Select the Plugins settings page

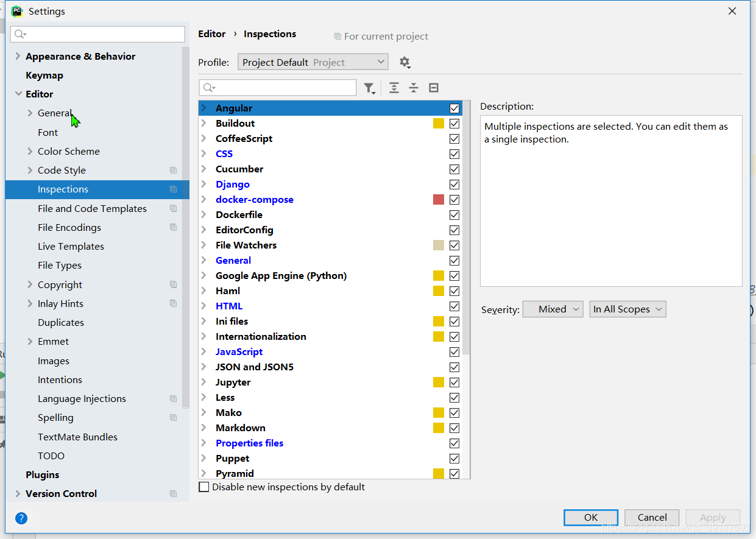[x=43, y=474]
